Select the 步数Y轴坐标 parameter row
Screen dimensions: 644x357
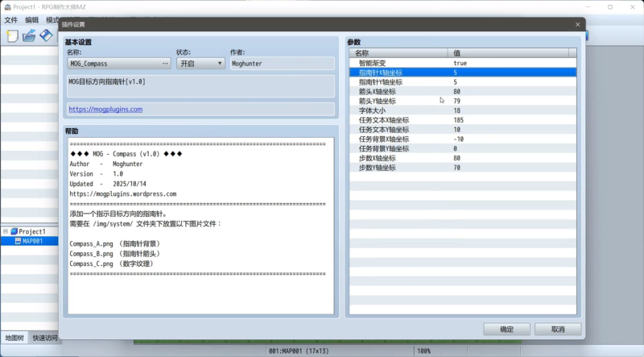coord(463,168)
